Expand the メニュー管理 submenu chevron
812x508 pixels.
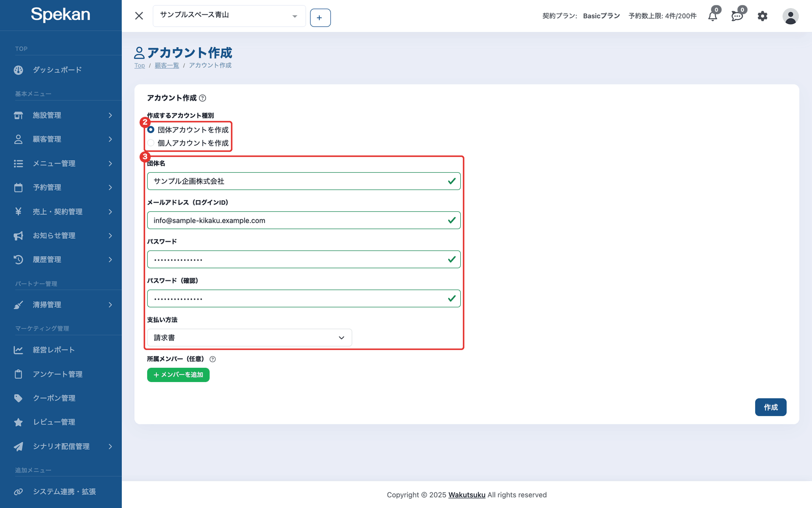(x=110, y=164)
